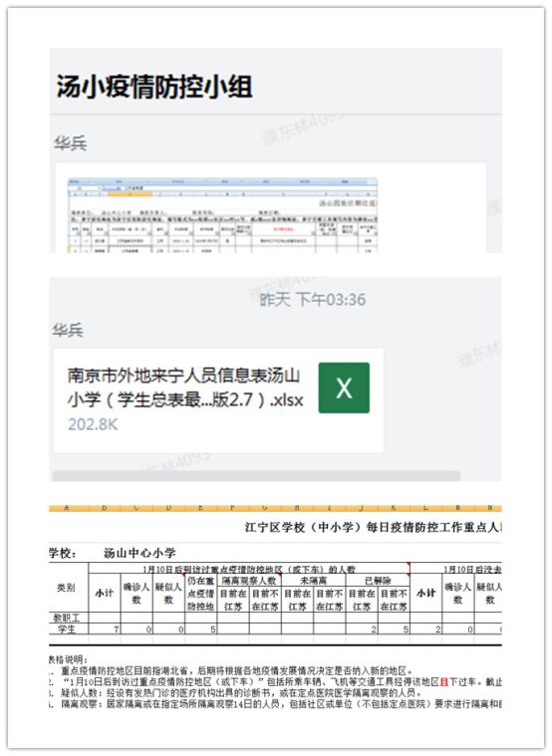The width and height of the screenshot is (552, 756).
Task: Click the 未隔离 header cell
Action: coord(314,581)
